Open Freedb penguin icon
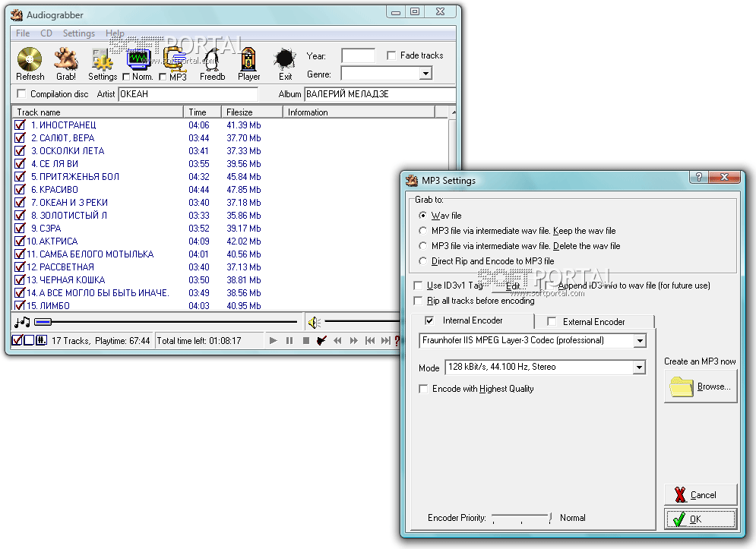 click(211, 60)
